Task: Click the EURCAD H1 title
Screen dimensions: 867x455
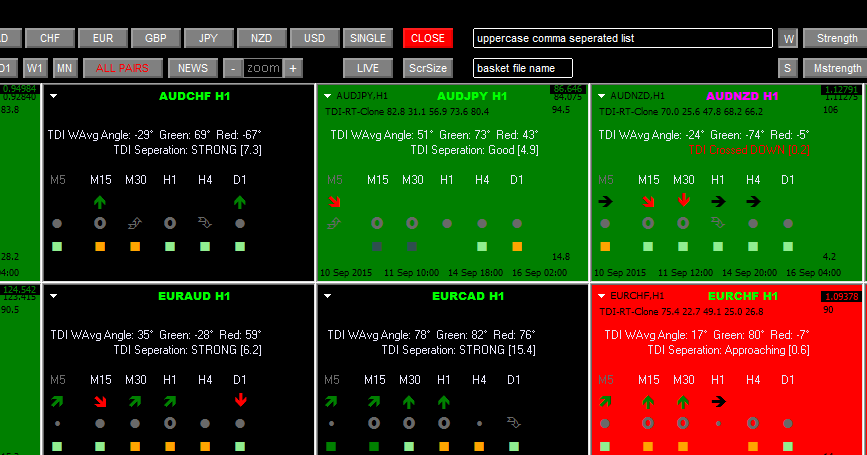Action: 468,296
